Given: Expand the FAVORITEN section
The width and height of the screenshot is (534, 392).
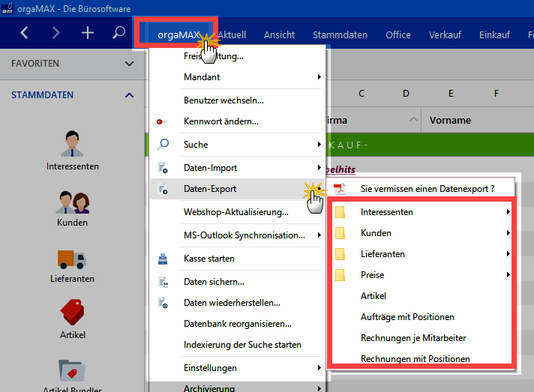Looking at the screenshot, I should [129, 64].
